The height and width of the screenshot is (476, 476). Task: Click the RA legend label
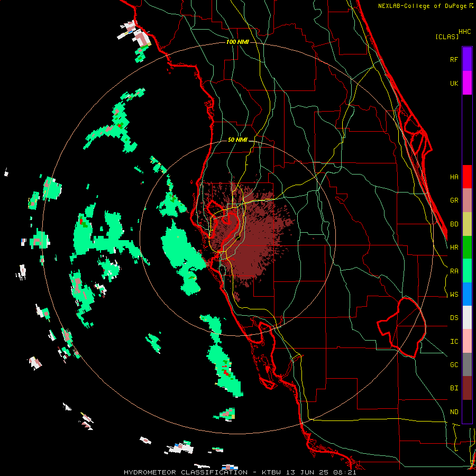pyautogui.click(x=454, y=271)
